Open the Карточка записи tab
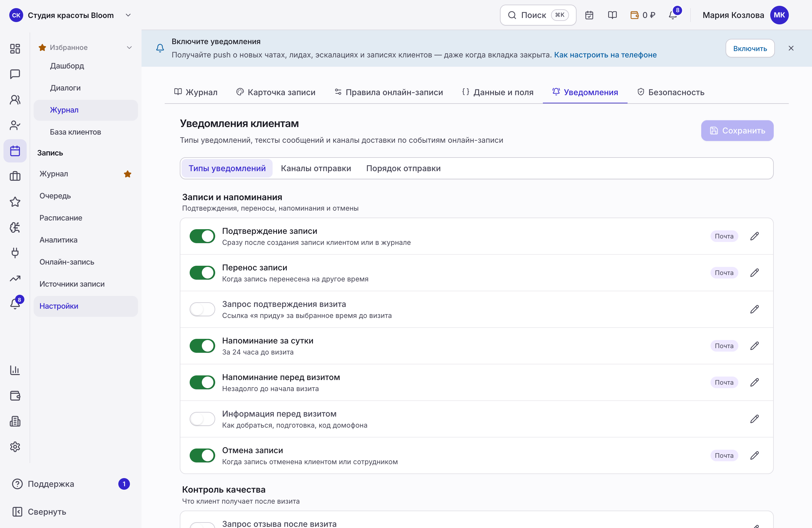This screenshot has width=812, height=528. (276, 92)
